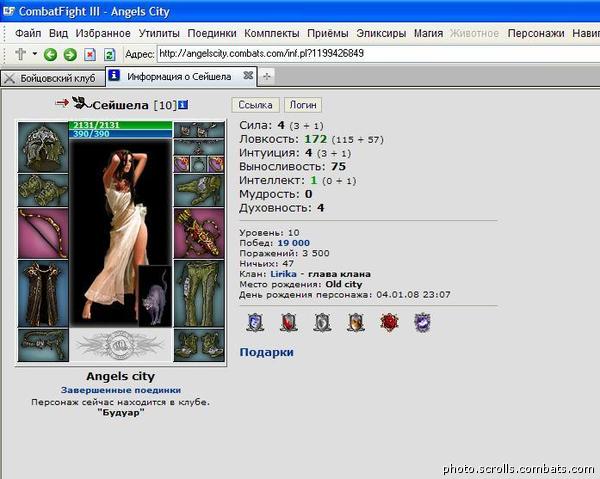Click the sword toolbar icon
The image size is (600, 479).
(21, 54)
